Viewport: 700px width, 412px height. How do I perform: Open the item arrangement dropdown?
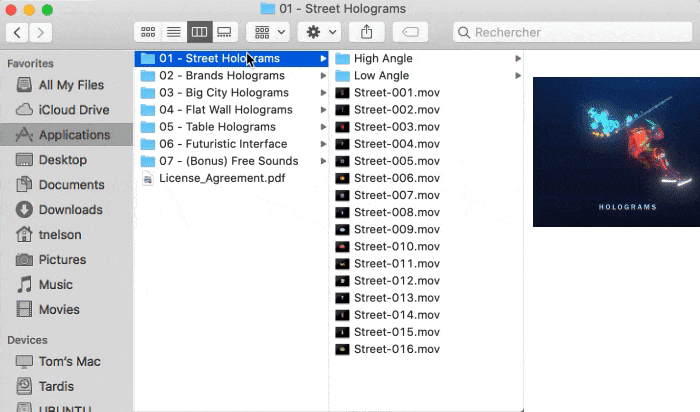click(268, 32)
